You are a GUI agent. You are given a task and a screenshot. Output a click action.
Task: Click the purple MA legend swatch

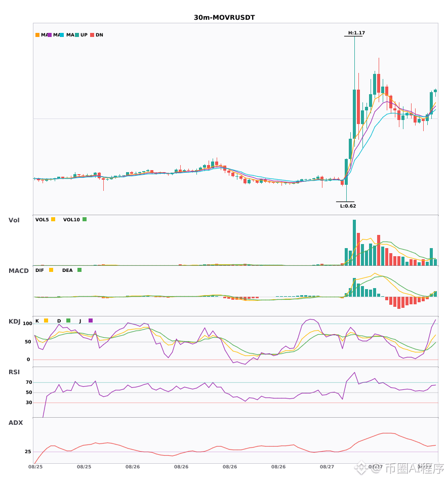[x=50, y=35]
